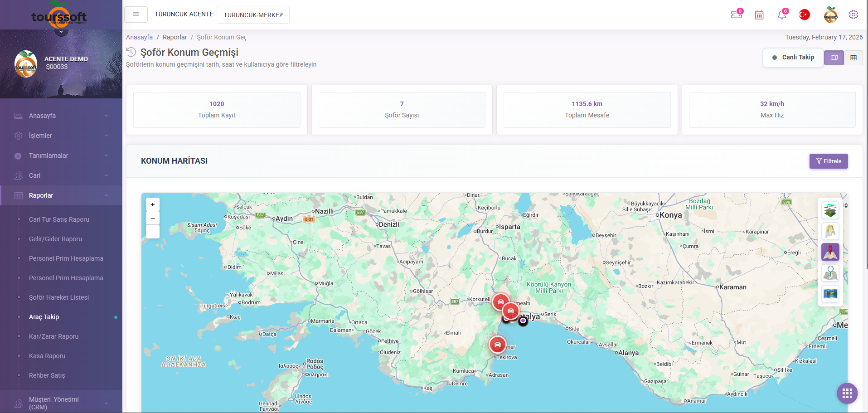Click the red car marker near Tekirova
Image resolution: width=868 pixels, height=413 pixels.
497,345
